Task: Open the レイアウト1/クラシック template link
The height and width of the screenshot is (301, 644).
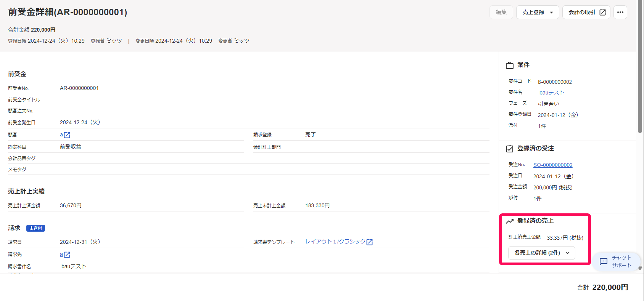Action: click(335, 242)
